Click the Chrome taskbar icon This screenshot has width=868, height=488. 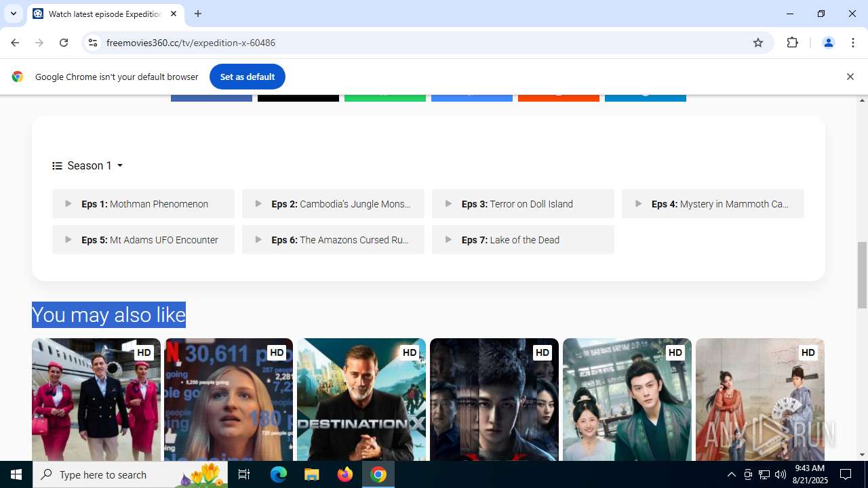click(x=378, y=474)
